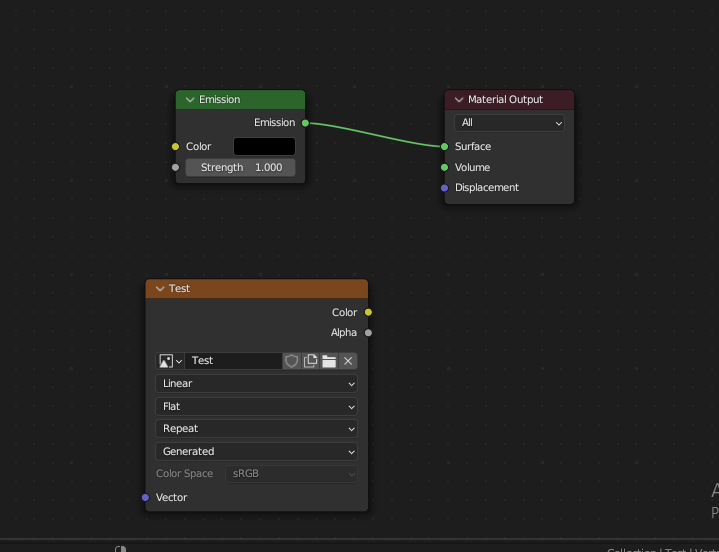Open the Linear interpolation dropdown
Screen dimensions: 719x552
(x=256, y=384)
